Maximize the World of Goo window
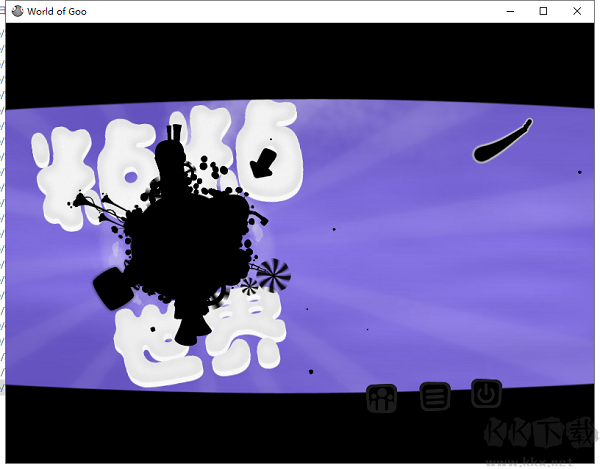This screenshot has width=600, height=469. point(543,11)
